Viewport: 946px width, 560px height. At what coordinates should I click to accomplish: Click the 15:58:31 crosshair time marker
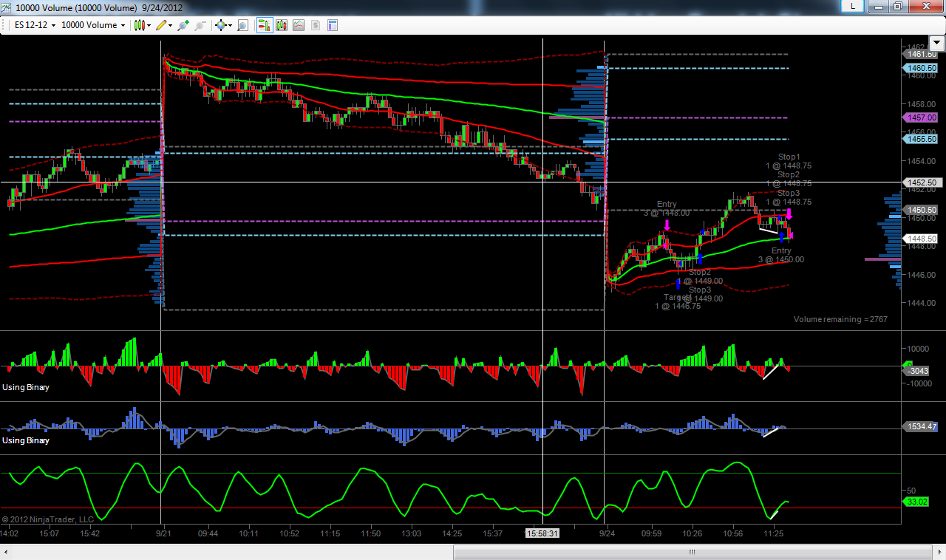click(x=542, y=533)
